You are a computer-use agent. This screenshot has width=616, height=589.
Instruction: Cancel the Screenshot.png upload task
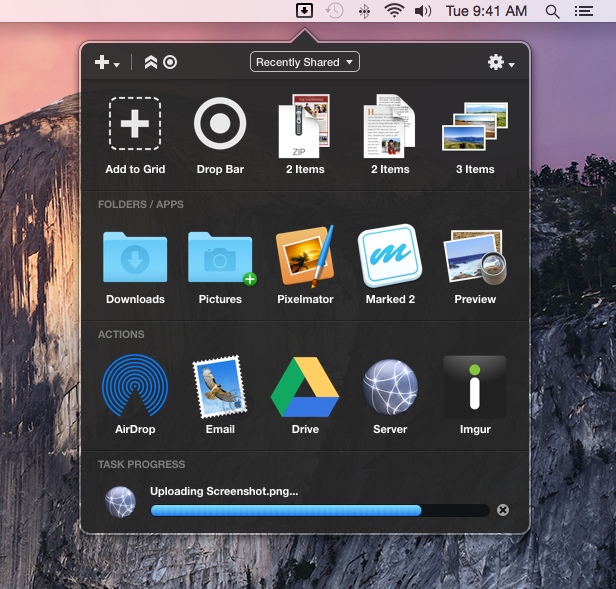coord(503,510)
